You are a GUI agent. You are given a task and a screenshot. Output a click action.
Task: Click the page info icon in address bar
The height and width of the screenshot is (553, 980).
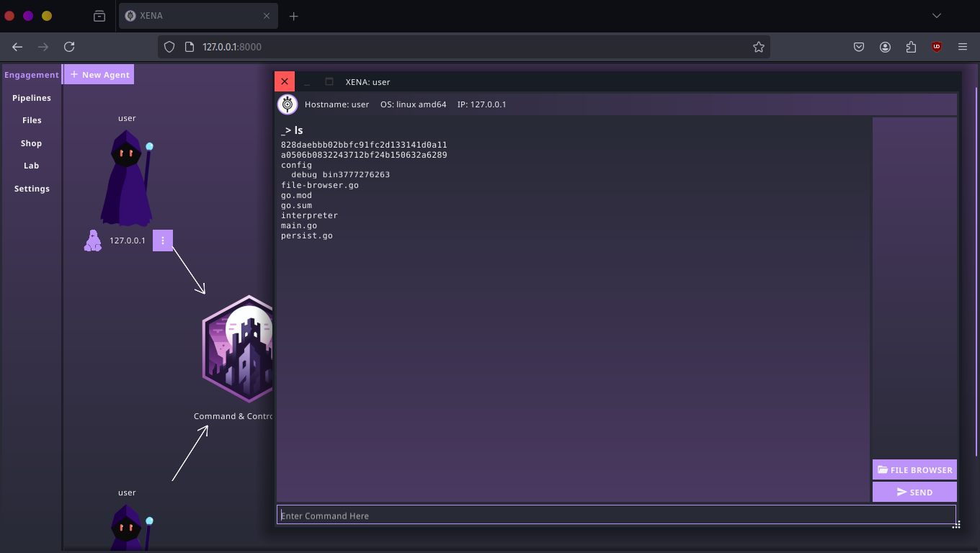(190, 47)
